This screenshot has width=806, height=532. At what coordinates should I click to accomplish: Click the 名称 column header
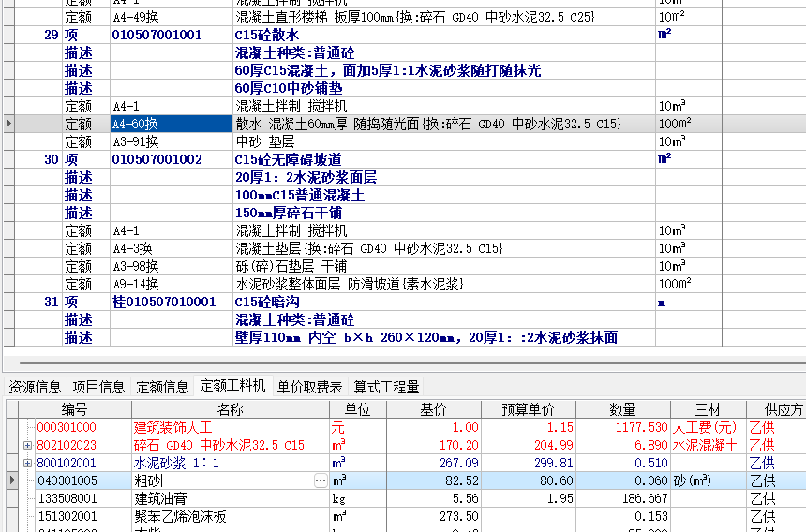(x=230, y=409)
